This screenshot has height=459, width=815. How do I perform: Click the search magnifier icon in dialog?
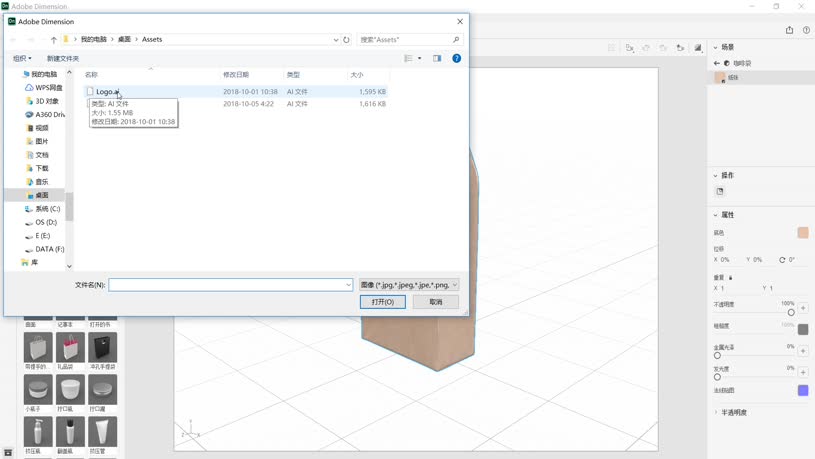tap(456, 40)
